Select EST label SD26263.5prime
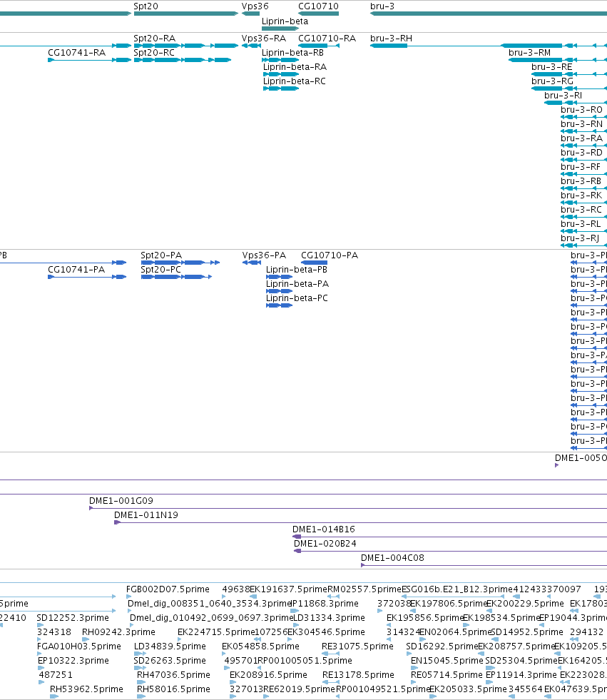 click(x=170, y=661)
